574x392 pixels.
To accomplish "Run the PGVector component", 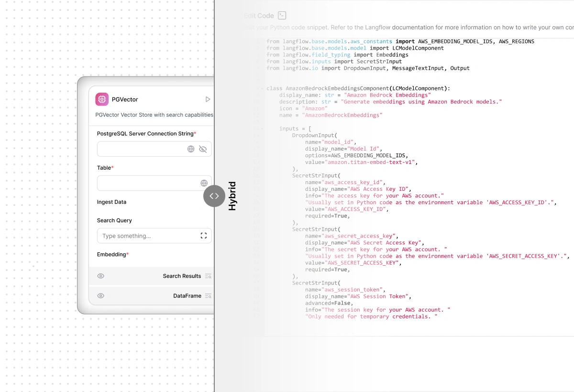I will pyautogui.click(x=208, y=99).
